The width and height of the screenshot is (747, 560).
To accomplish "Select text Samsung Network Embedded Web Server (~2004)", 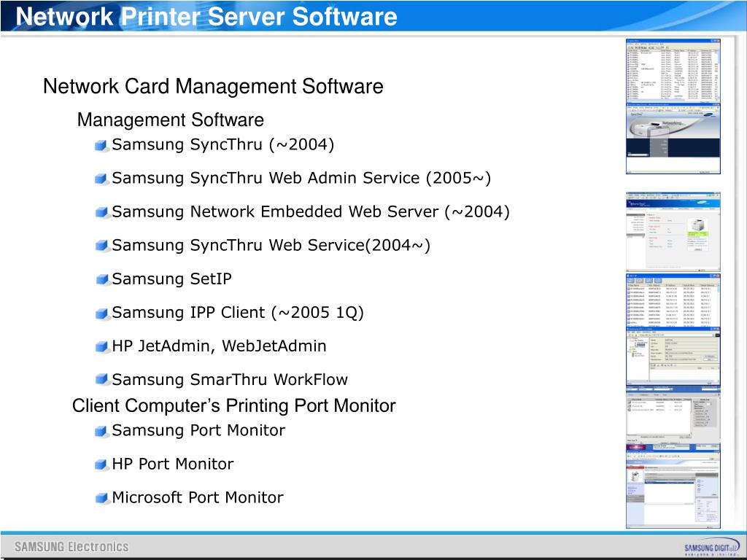I will coord(311,211).
